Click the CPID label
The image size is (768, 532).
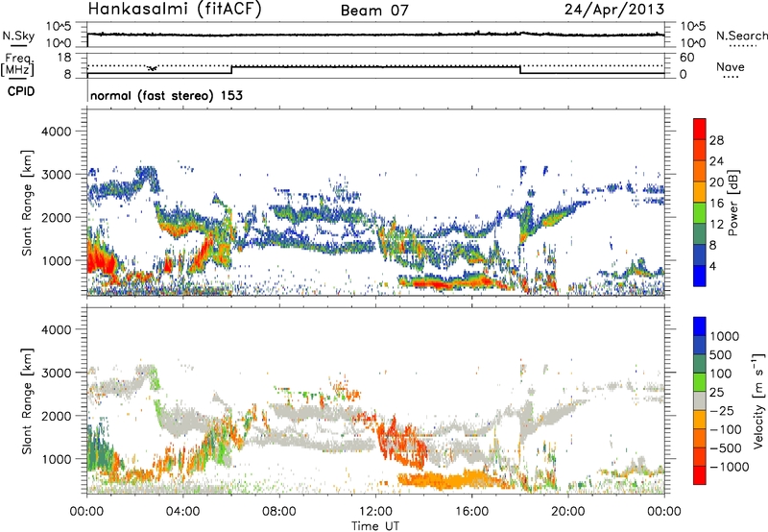[x=21, y=91]
